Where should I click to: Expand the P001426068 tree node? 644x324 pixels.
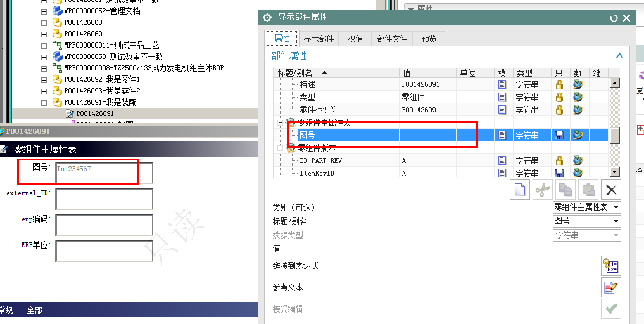pyautogui.click(x=44, y=23)
